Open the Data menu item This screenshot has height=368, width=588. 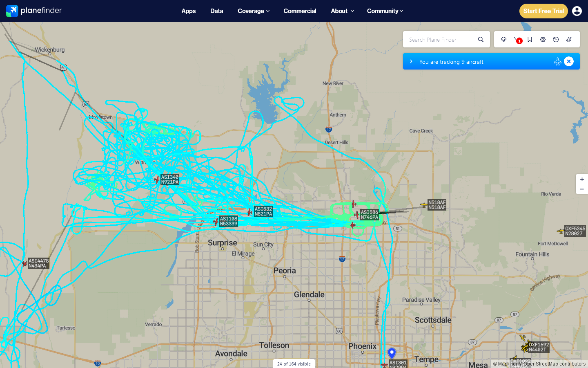click(217, 11)
